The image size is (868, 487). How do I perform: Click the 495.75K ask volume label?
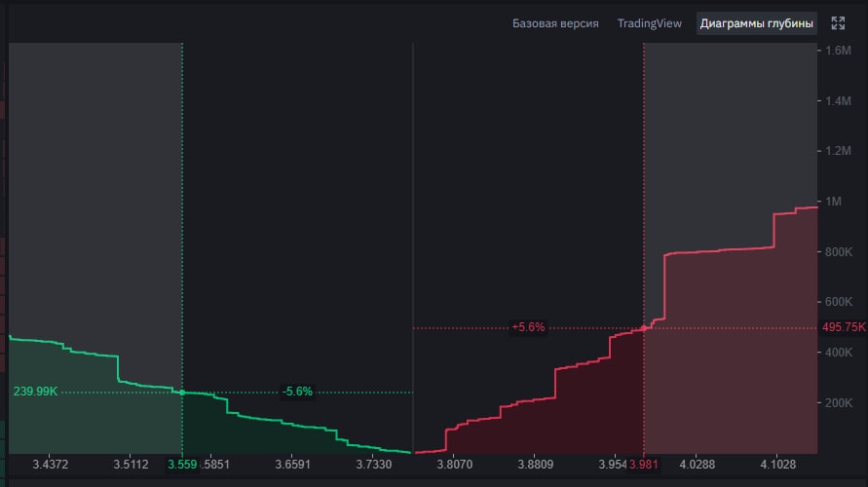(844, 327)
